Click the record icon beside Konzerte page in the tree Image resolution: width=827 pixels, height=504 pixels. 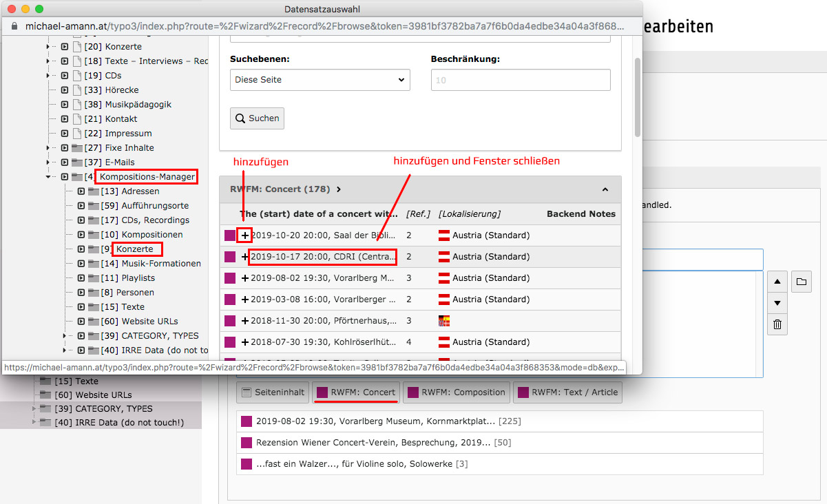[81, 249]
